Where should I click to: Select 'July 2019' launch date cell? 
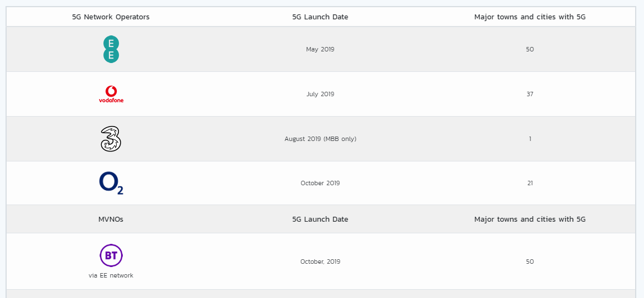(x=320, y=94)
